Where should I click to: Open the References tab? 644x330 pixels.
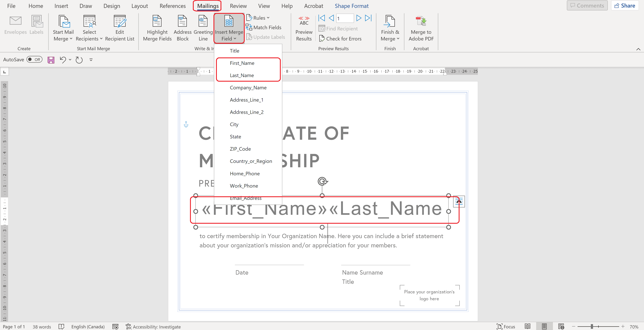(173, 6)
